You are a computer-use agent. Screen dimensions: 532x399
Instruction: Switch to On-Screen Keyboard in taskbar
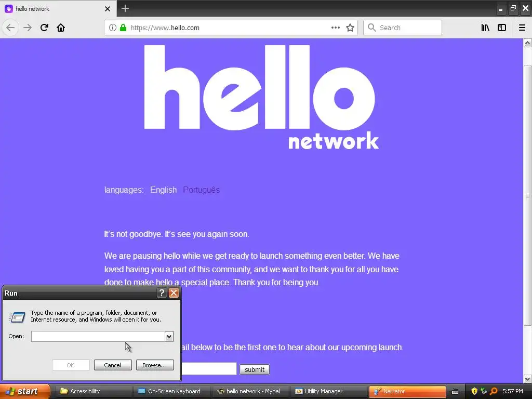click(172, 391)
